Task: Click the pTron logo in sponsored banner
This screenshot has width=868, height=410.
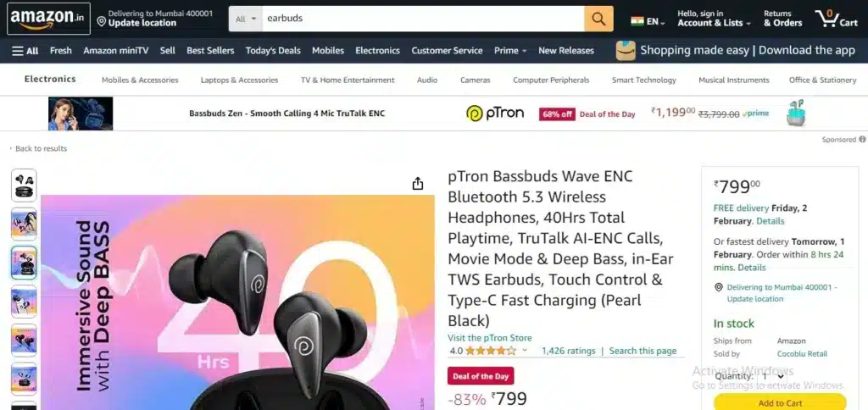Action: [x=495, y=114]
